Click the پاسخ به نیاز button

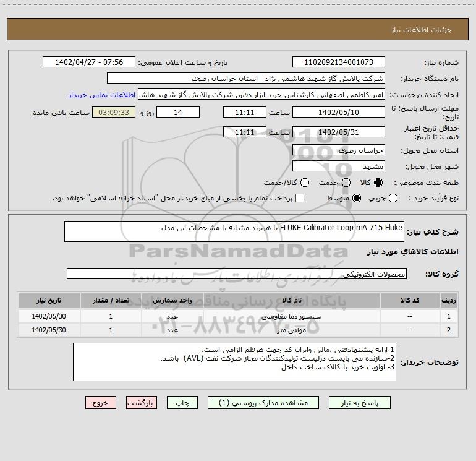360,403
